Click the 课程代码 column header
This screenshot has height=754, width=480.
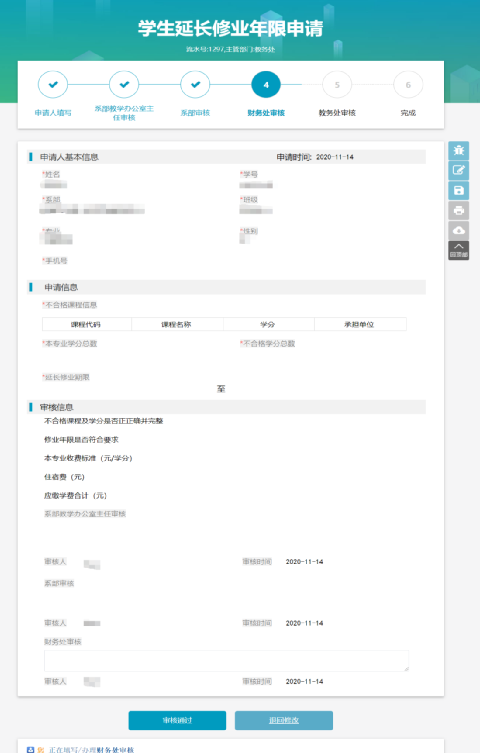(x=87, y=324)
